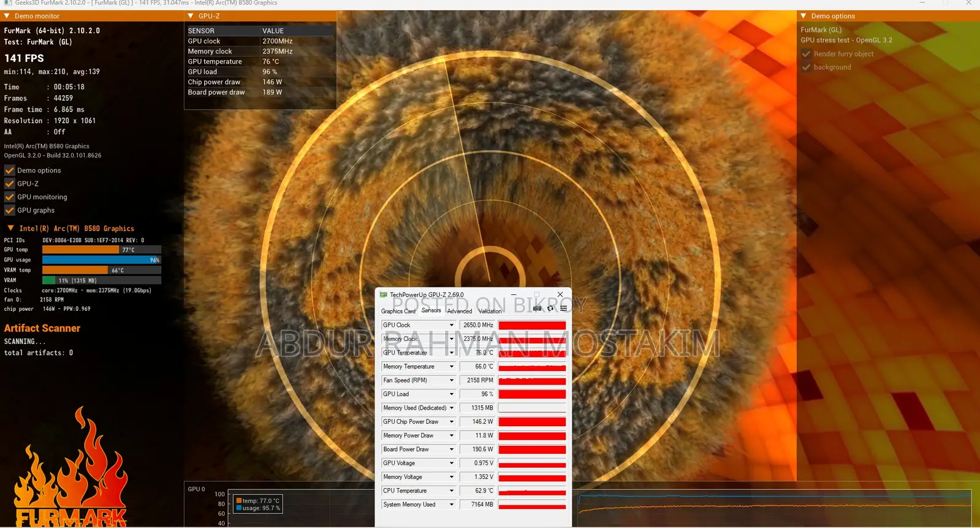Close the TechPowerUp GPU-Z window
This screenshot has width=980, height=528.
point(560,295)
